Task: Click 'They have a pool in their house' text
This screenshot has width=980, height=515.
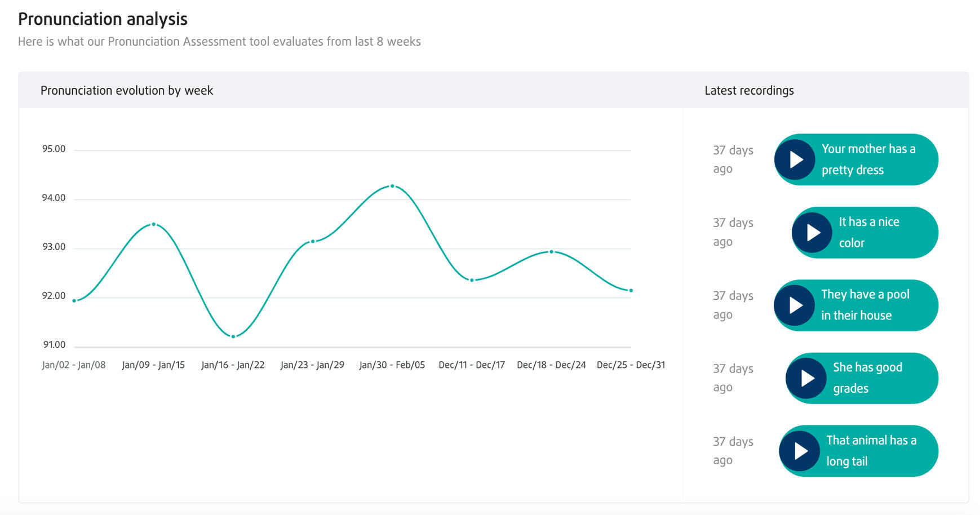Action: (865, 305)
